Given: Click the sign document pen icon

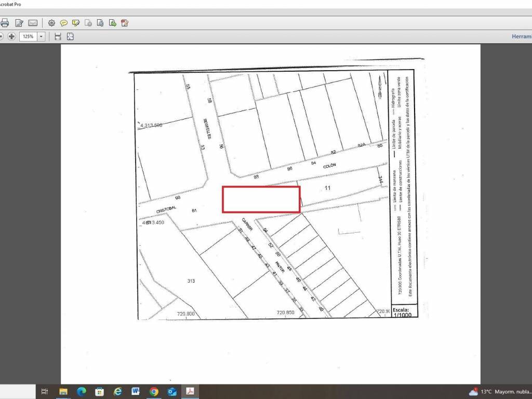Looking at the screenshot, I should [125, 23].
